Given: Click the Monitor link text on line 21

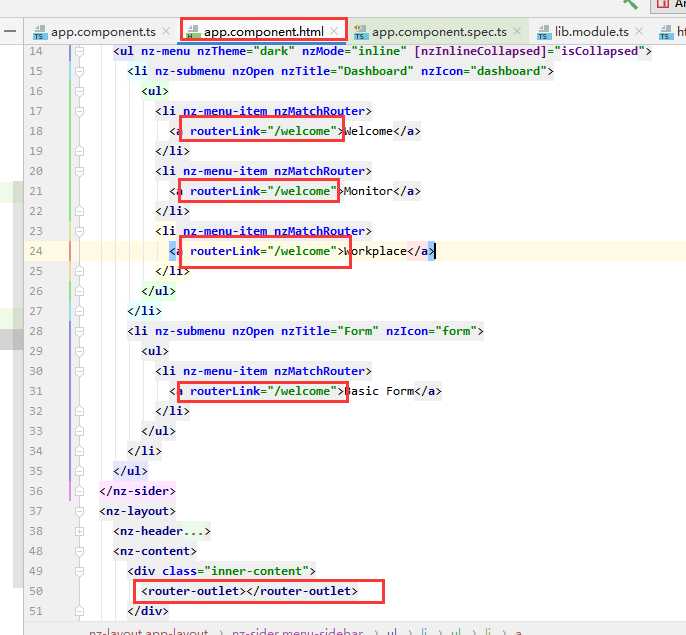Looking at the screenshot, I should [x=368, y=191].
